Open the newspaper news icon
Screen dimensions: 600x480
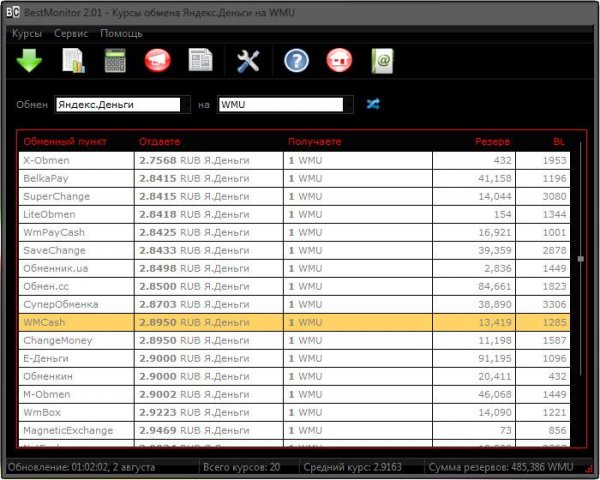201,60
